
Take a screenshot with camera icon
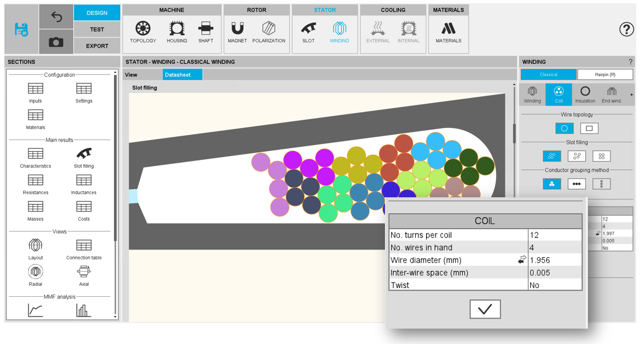(x=56, y=42)
